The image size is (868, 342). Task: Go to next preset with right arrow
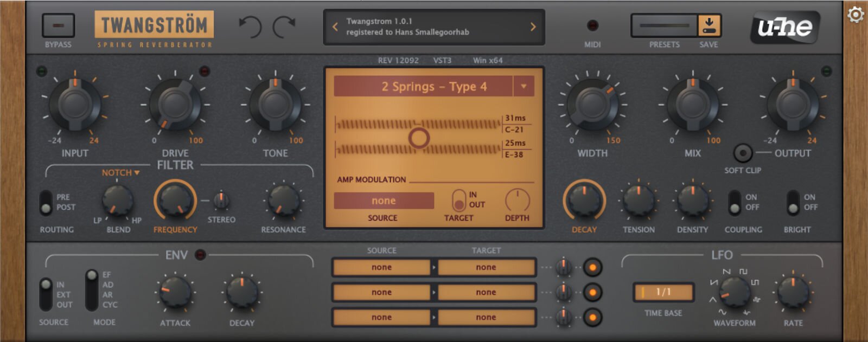coord(533,27)
